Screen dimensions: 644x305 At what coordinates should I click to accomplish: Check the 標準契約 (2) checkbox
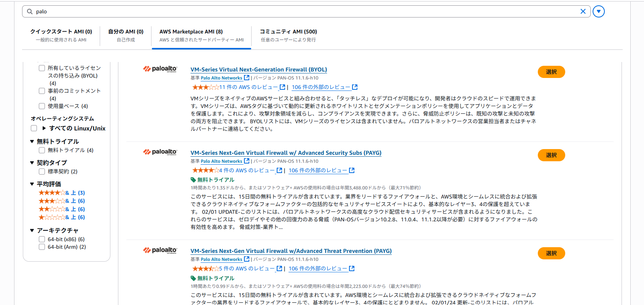42,172
